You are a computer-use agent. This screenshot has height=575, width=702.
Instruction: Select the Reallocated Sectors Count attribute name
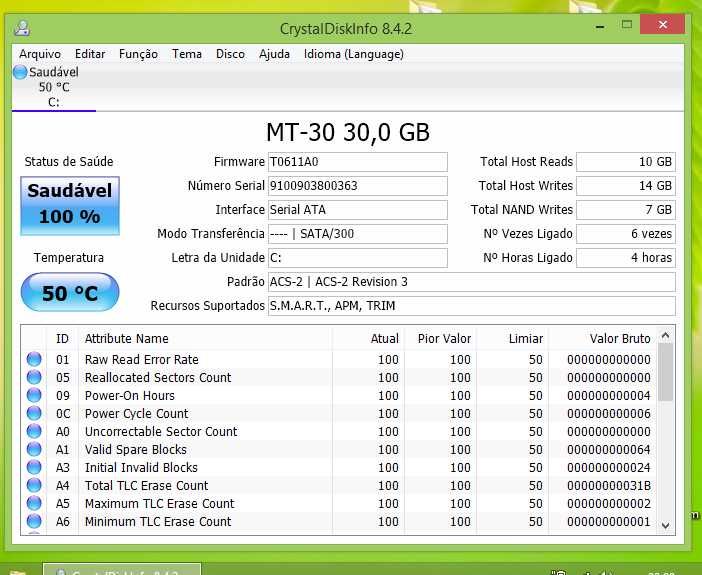tap(158, 378)
